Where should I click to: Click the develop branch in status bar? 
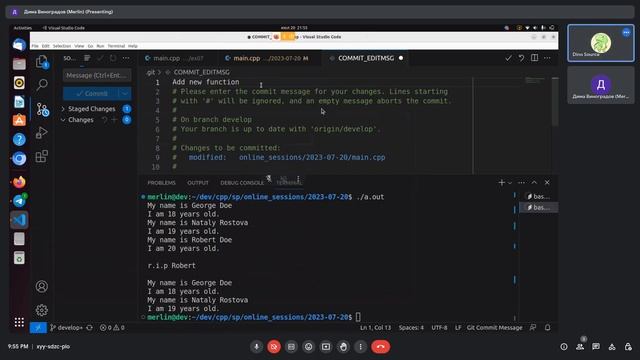[67, 327]
